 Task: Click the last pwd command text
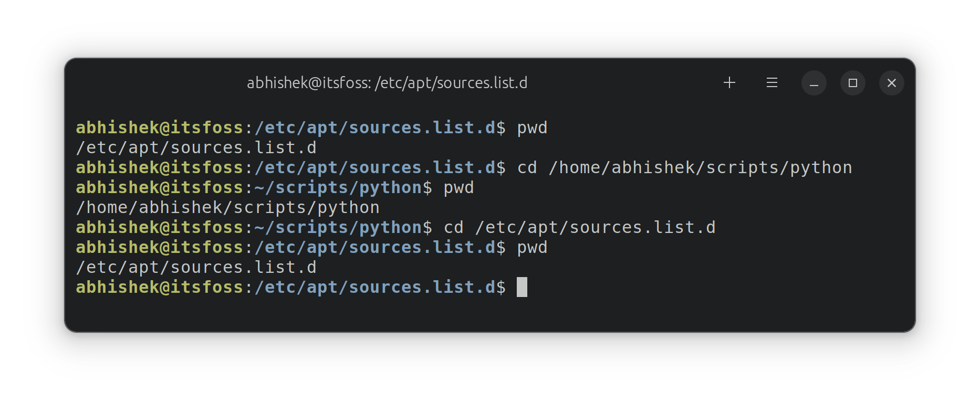(x=532, y=248)
